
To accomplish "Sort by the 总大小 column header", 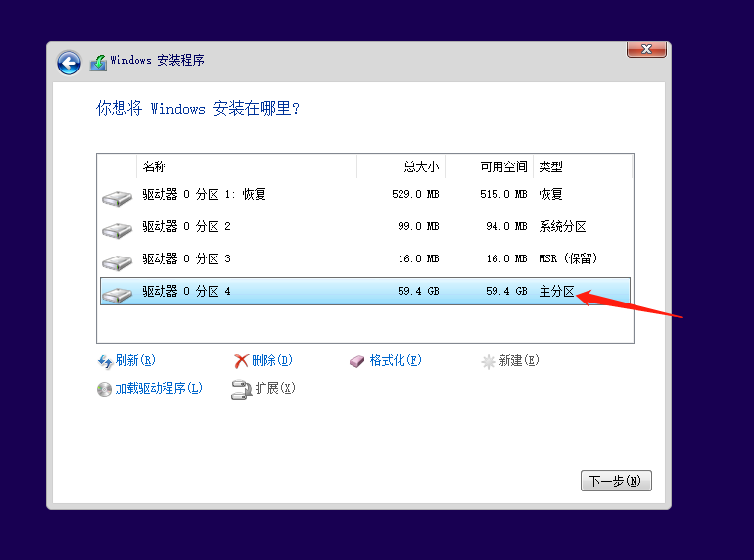I will (401, 166).
